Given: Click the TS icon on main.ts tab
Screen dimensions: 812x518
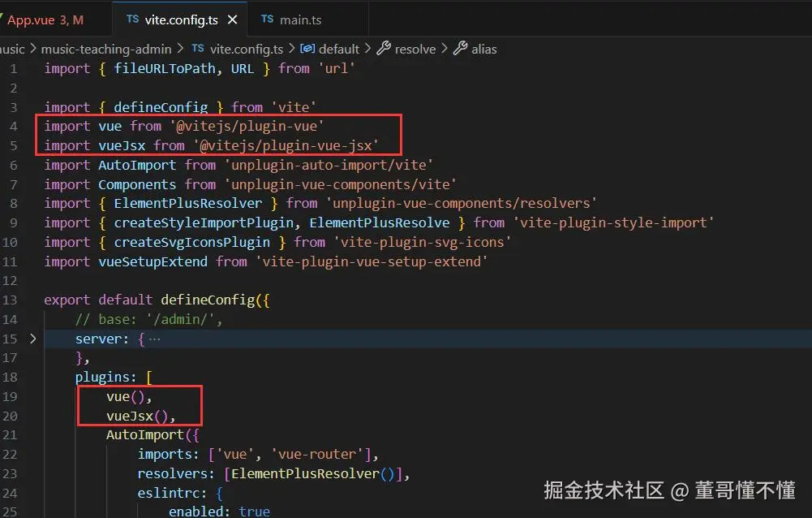Looking at the screenshot, I should (x=267, y=17).
